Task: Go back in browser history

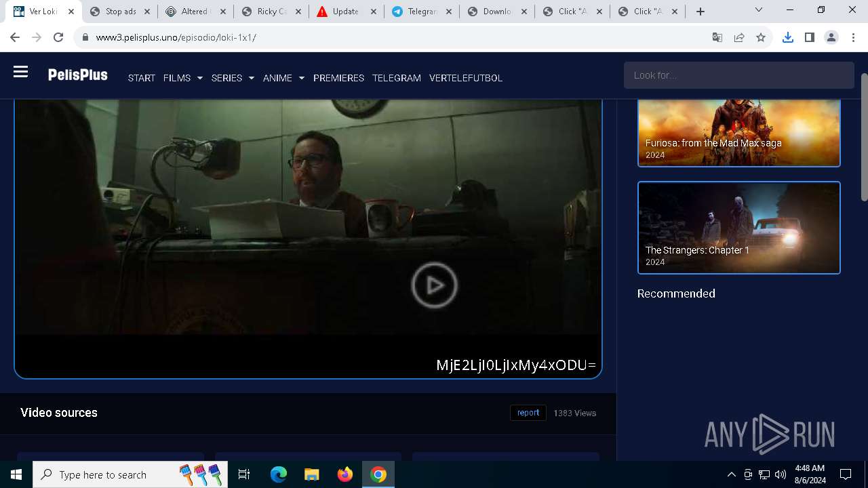Action: point(15,37)
